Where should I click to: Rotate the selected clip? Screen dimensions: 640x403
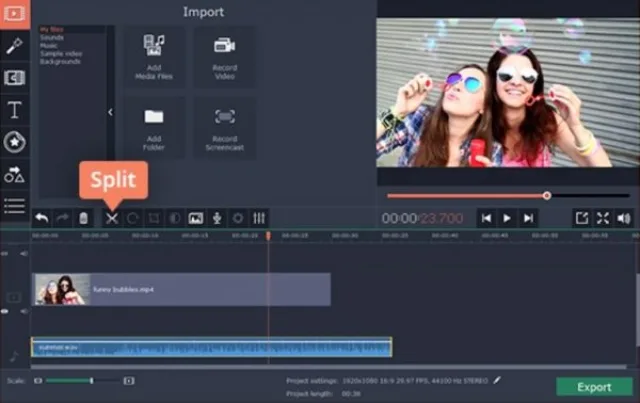click(133, 218)
